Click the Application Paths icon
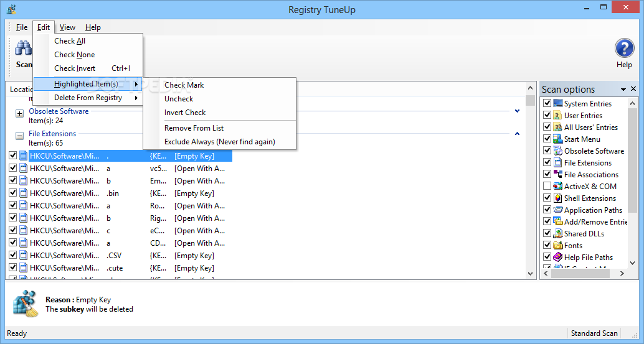The height and width of the screenshot is (344, 644). point(558,210)
